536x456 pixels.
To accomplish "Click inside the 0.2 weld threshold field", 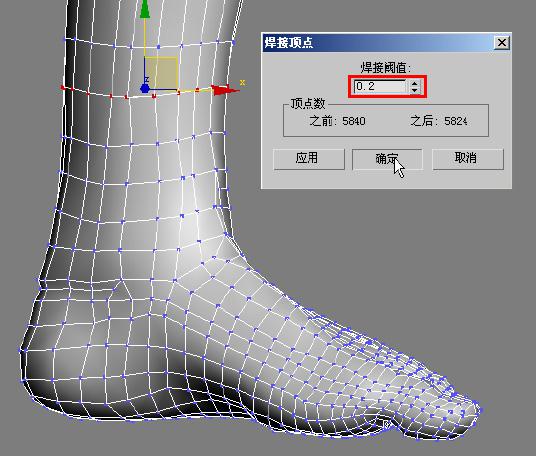I will 380,86.
